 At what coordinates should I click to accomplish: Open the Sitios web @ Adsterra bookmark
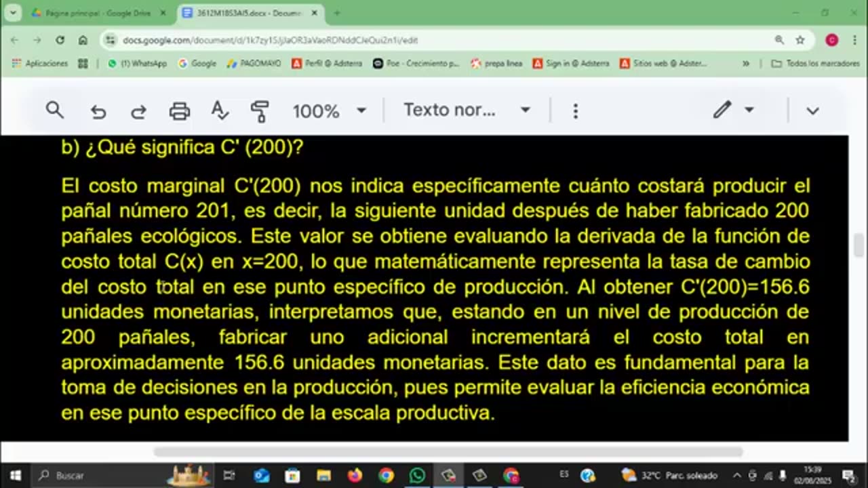coord(663,63)
